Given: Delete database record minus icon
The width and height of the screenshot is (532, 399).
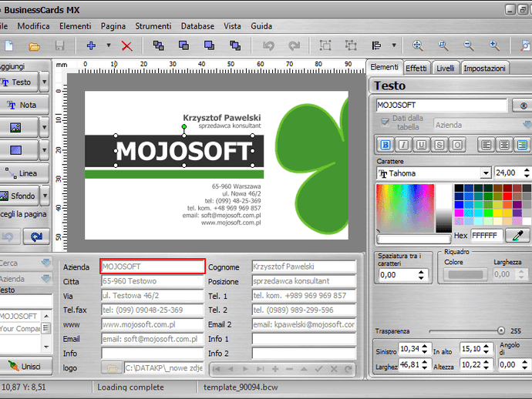Looking at the screenshot, I should tap(289, 369).
